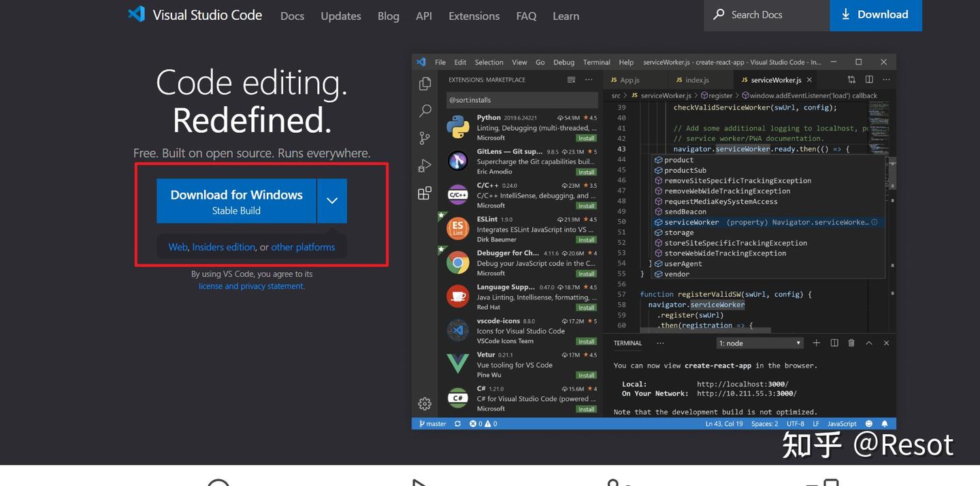Open the download options arrow beside Download for Windows
The image size is (980, 486).
click(x=332, y=200)
